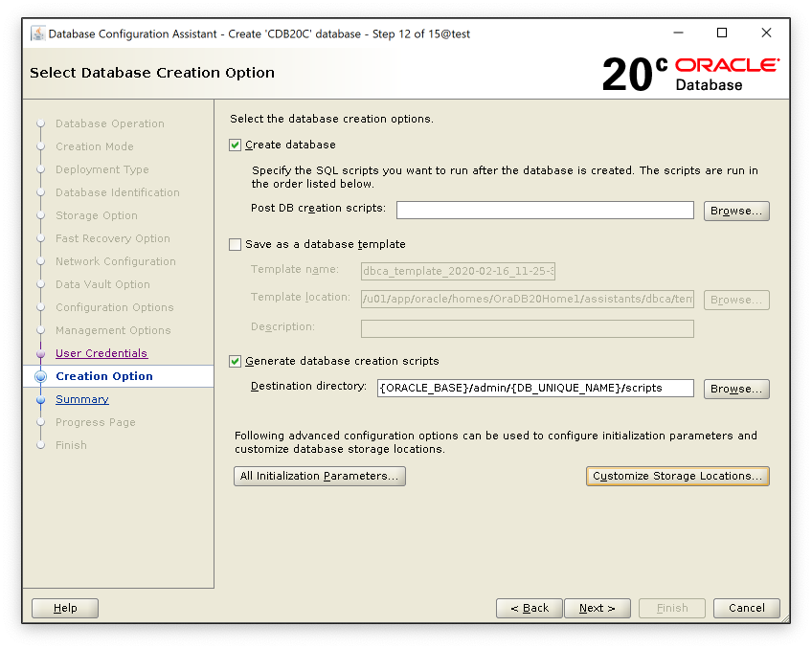Open Help for this wizard
The width and height of the screenshot is (812, 649).
[x=65, y=608]
